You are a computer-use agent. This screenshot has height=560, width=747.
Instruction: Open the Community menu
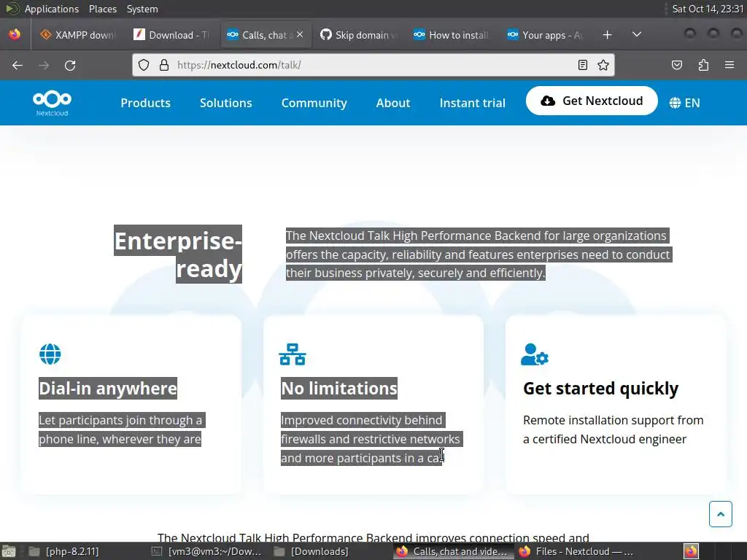[314, 103]
